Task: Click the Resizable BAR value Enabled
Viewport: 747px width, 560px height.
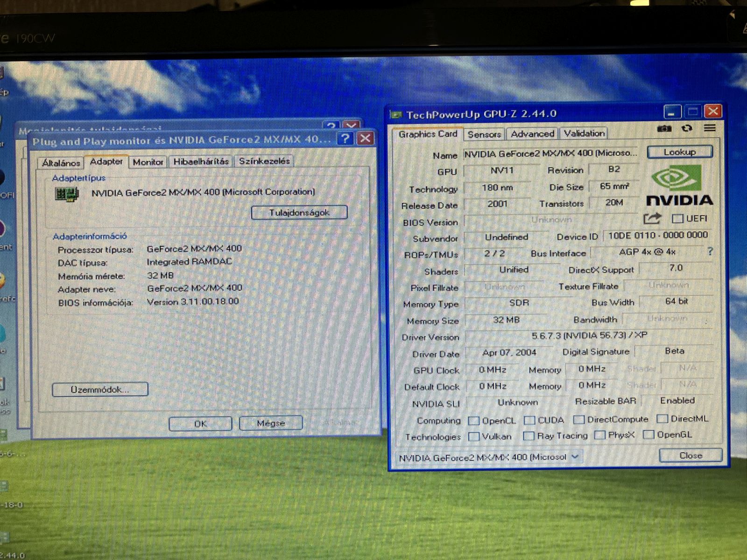Action: [x=677, y=400]
